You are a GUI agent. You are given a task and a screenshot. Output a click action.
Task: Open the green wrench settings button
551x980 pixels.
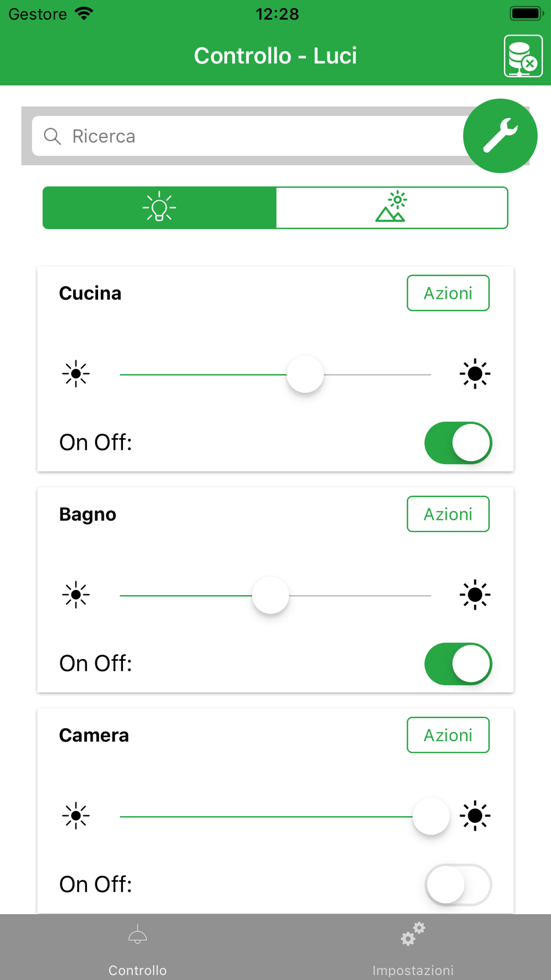click(500, 136)
